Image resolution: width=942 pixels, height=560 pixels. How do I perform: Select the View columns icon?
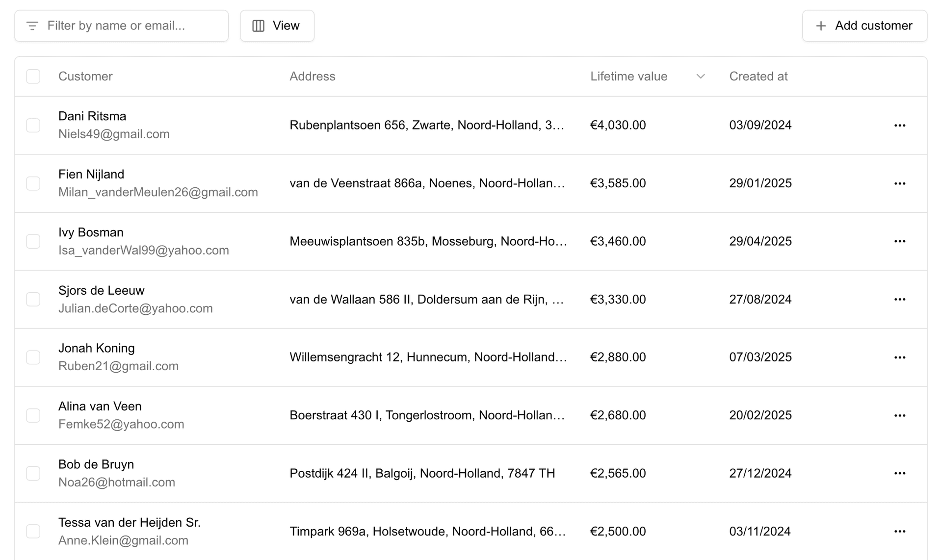click(259, 25)
